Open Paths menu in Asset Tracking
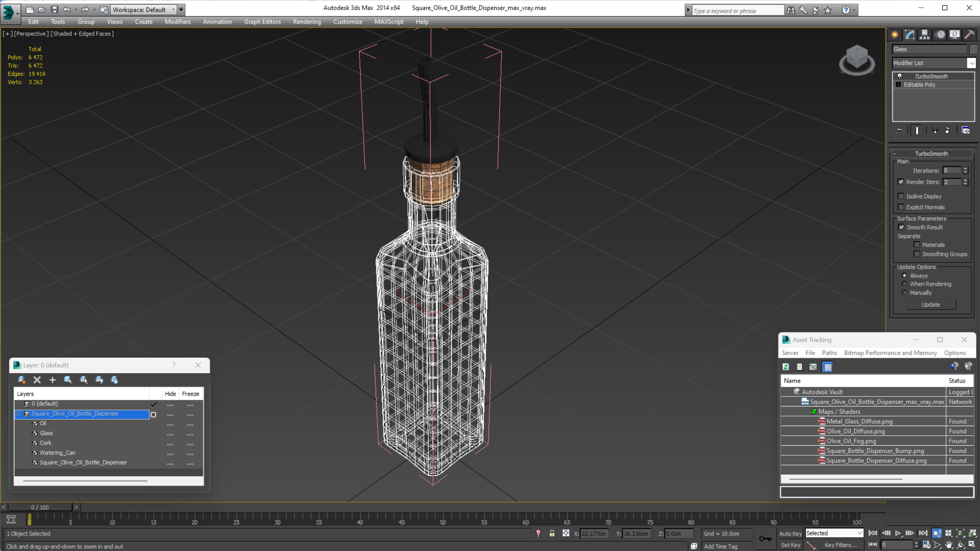Viewport: 980px width, 551px height. pyautogui.click(x=829, y=353)
